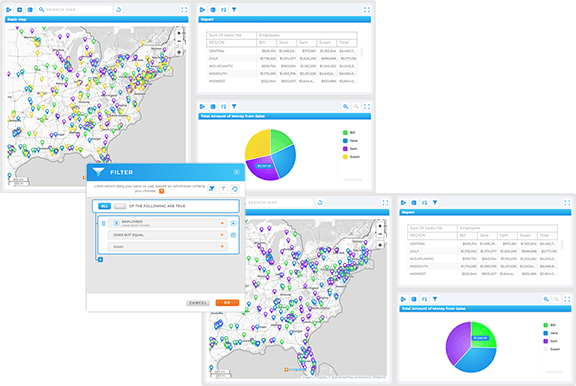Viewport: 576px width, 386px height.
Task: Zoom in on the lower dashboard map
Action: point(380,226)
